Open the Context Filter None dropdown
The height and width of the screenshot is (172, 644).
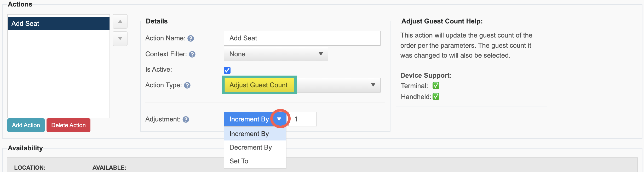(276, 54)
